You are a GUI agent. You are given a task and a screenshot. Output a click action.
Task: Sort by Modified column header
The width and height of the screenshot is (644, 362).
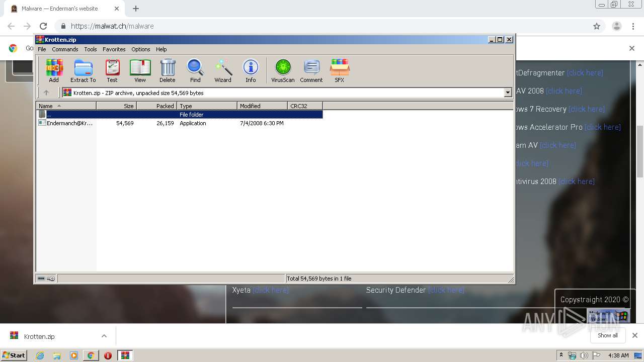point(262,106)
